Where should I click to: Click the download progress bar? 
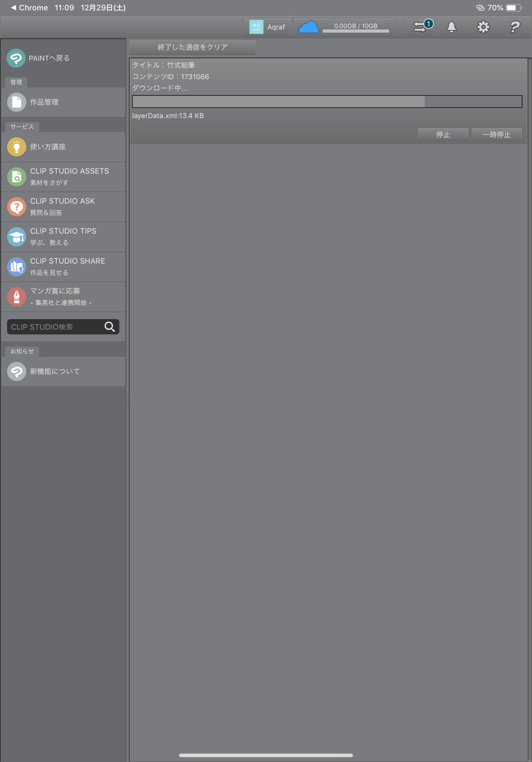point(327,101)
